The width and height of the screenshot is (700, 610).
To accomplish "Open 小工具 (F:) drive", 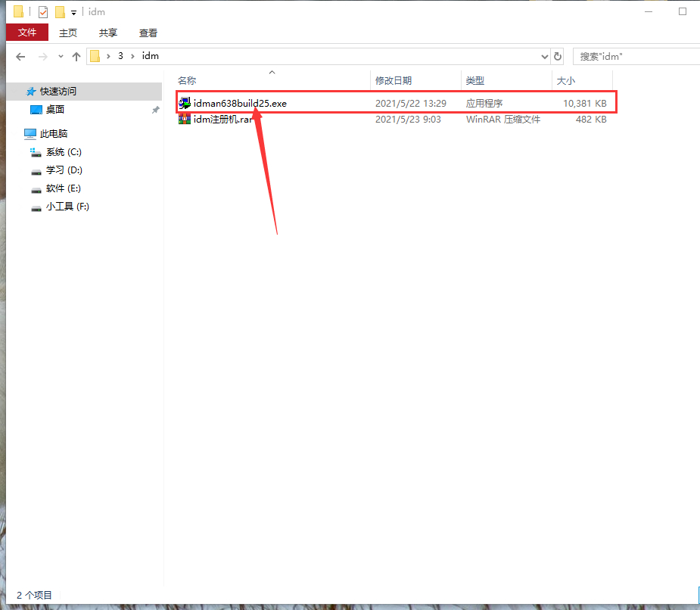I will tap(67, 207).
